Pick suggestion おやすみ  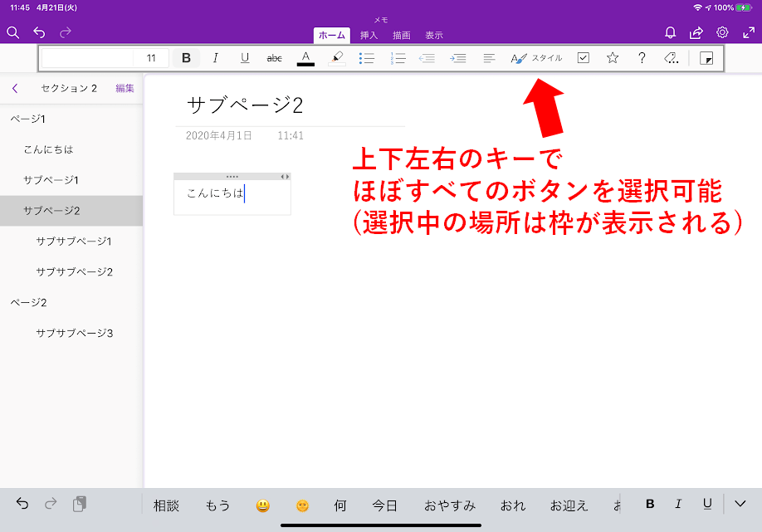(450, 505)
